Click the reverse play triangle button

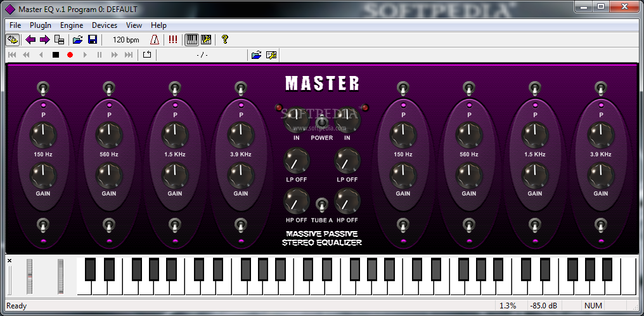pyautogui.click(x=41, y=54)
